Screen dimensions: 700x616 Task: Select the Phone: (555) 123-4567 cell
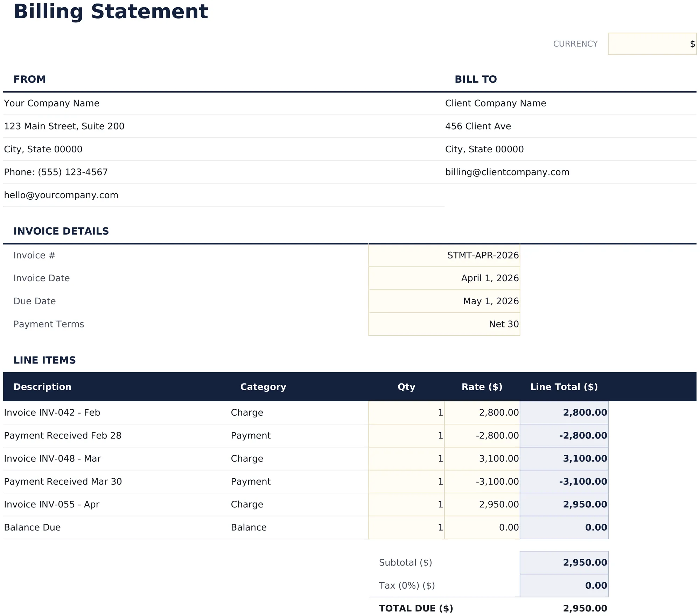(x=224, y=172)
